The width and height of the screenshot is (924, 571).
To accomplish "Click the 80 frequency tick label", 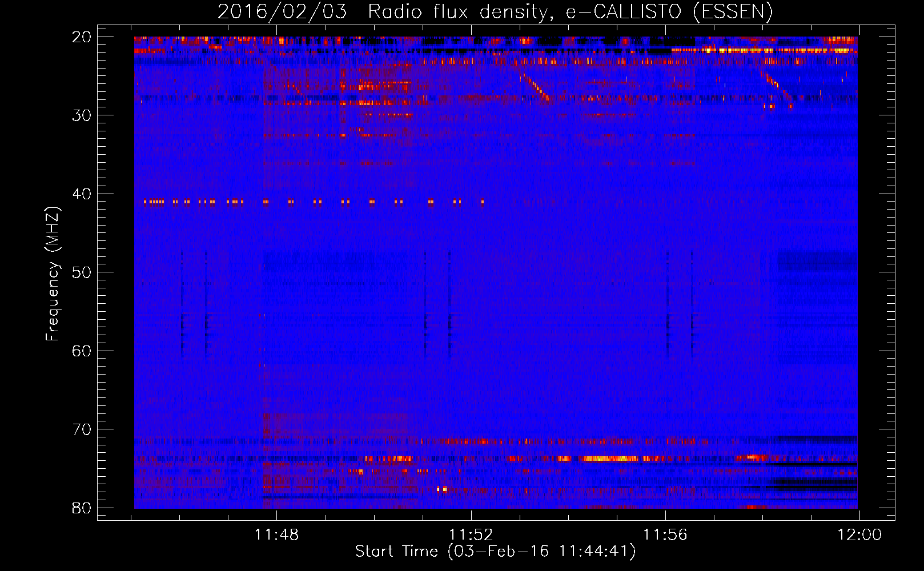I will tap(82, 508).
